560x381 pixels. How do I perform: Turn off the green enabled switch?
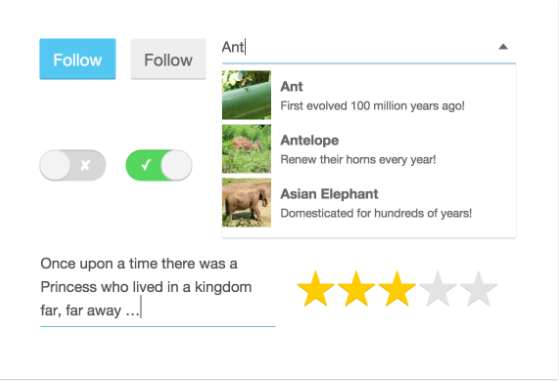(x=159, y=165)
